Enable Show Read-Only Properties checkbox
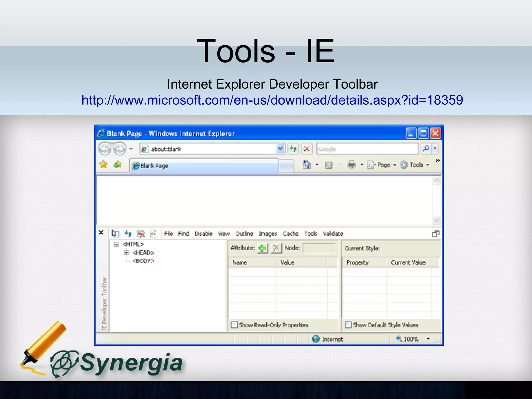 (x=234, y=325)
